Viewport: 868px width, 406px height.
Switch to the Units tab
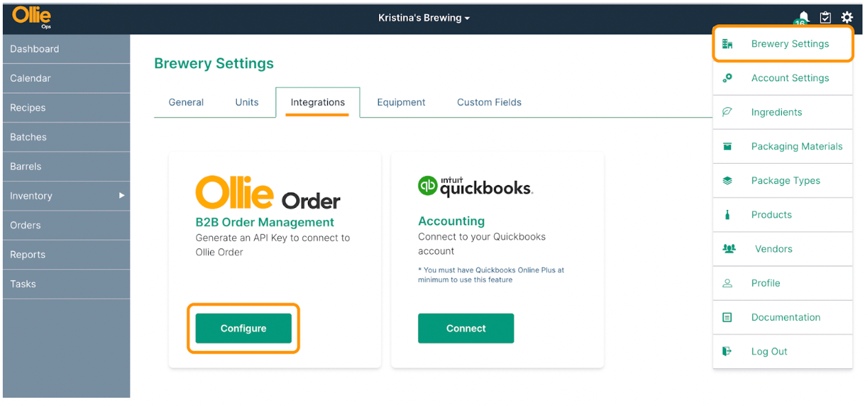(247, 102)
